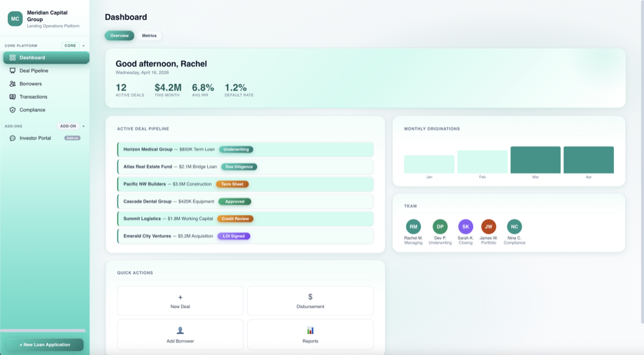Open Dashboard via its grid icon
Image resolution: width=644 pixels, height=355 pixels.
(13, 57)
